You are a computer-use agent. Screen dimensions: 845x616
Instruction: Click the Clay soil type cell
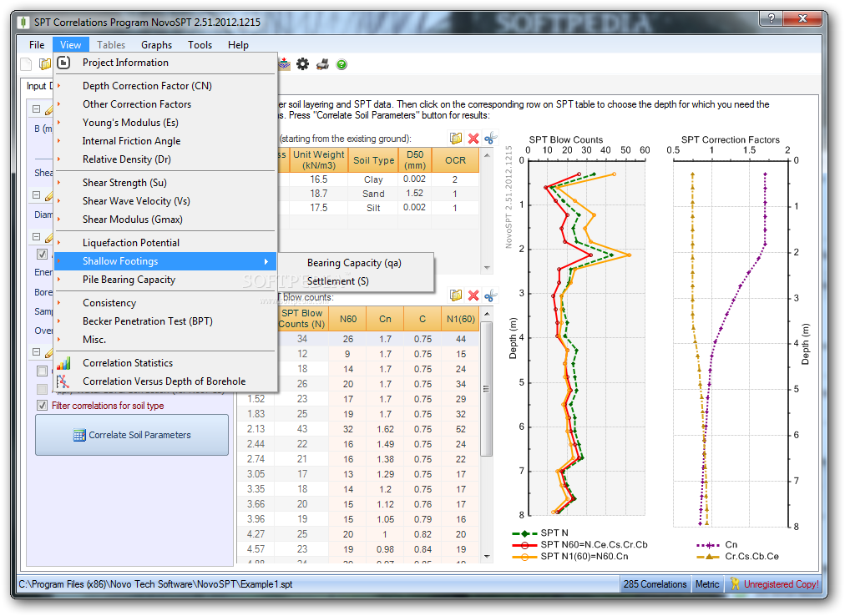coord(373,179)
